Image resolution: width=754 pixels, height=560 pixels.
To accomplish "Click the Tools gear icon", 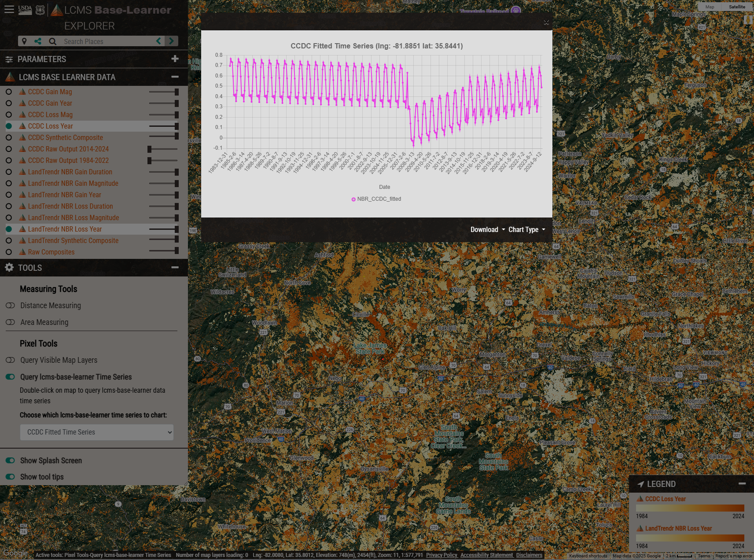I will (8, 267).
